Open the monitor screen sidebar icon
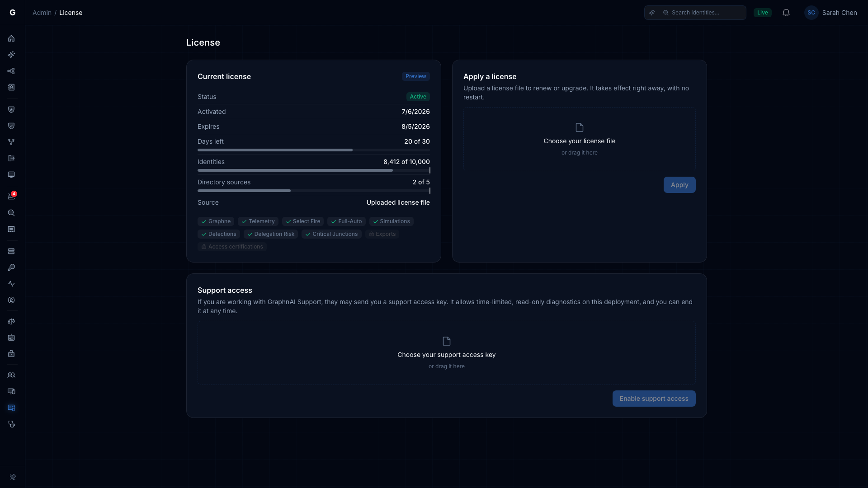This screenshot has height=488, width=868. coord(11,174)
